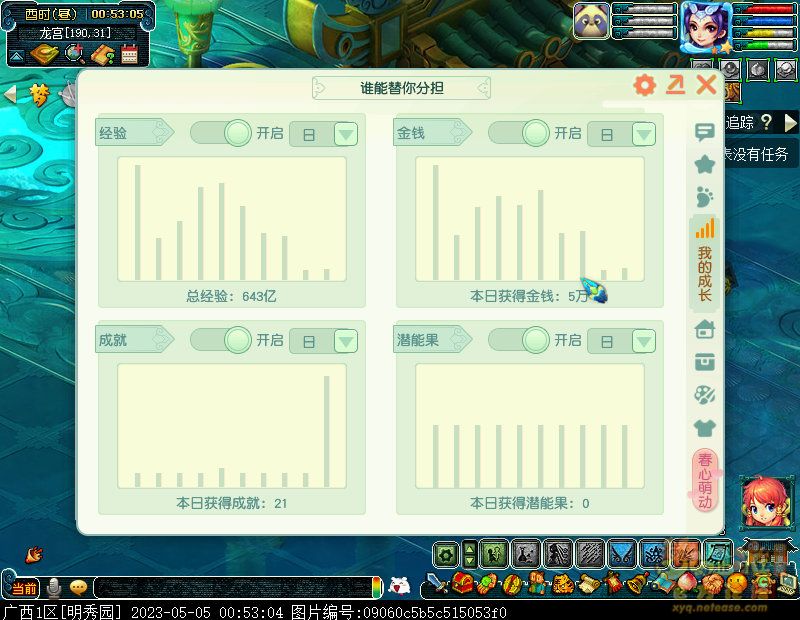Click the 本日获得金钱 value text
The image size is (800, 620).
pyautogui.click(x=530, y=296)
